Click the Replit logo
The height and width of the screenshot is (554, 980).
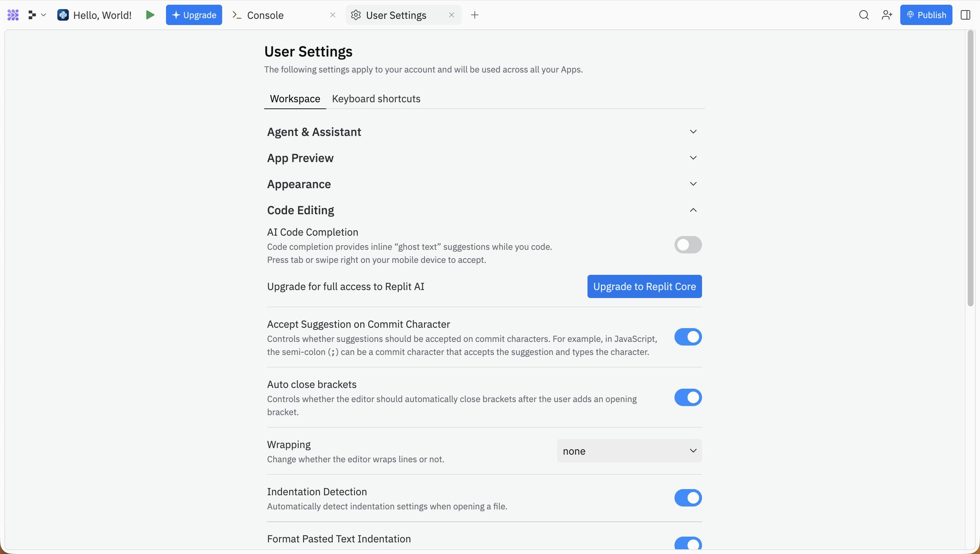(13, 15)
